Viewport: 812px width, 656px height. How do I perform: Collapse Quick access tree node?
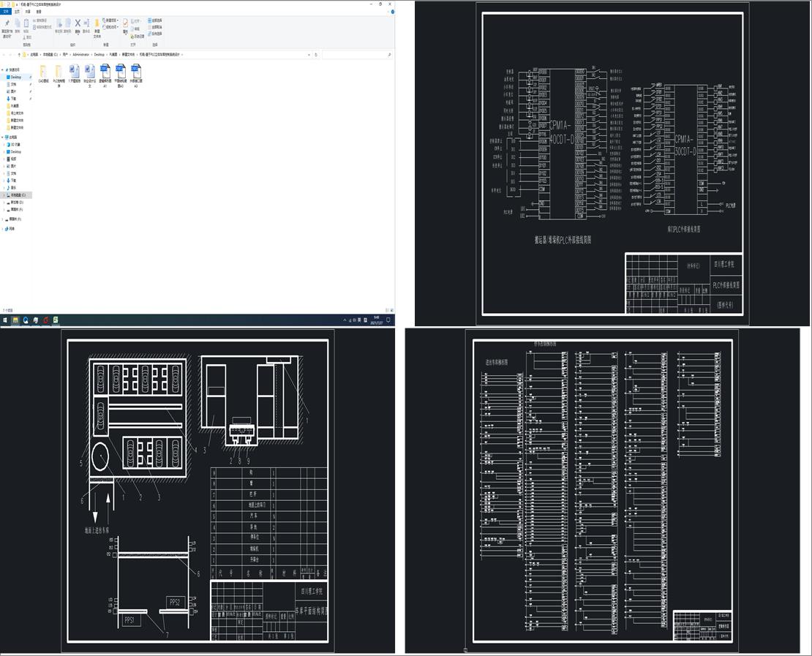point(3,69)
